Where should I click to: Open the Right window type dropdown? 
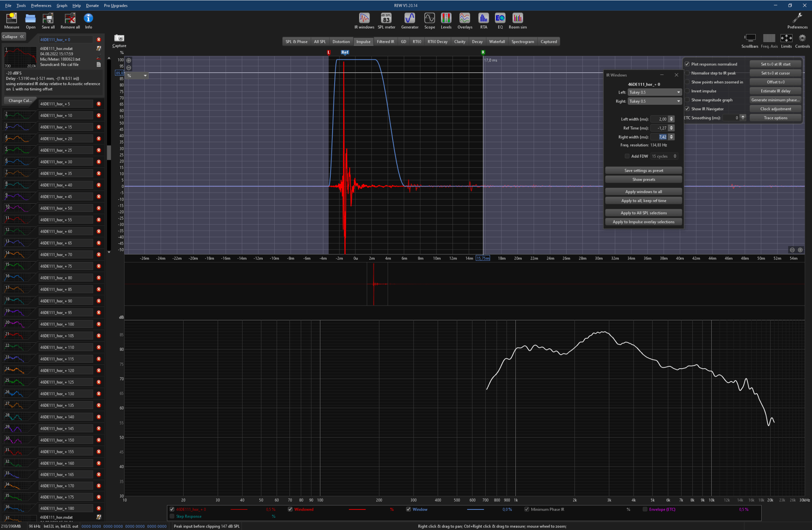pyautogui.click(x=655, y=101)
